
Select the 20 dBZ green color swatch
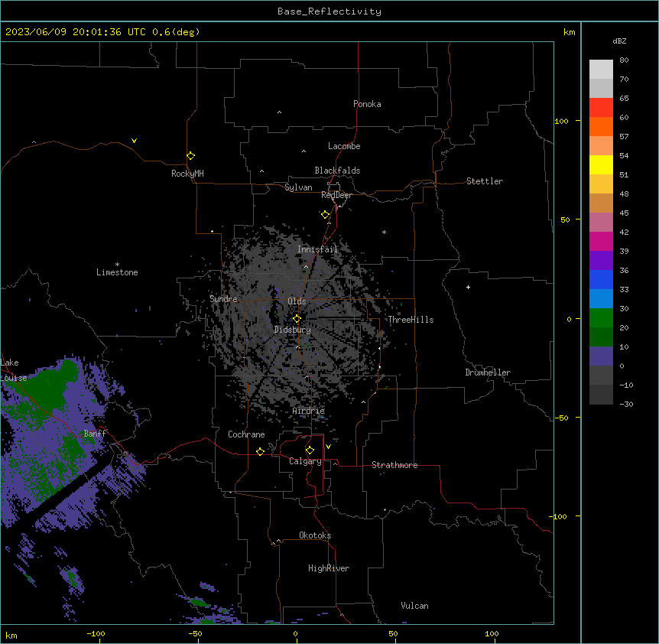601,337
